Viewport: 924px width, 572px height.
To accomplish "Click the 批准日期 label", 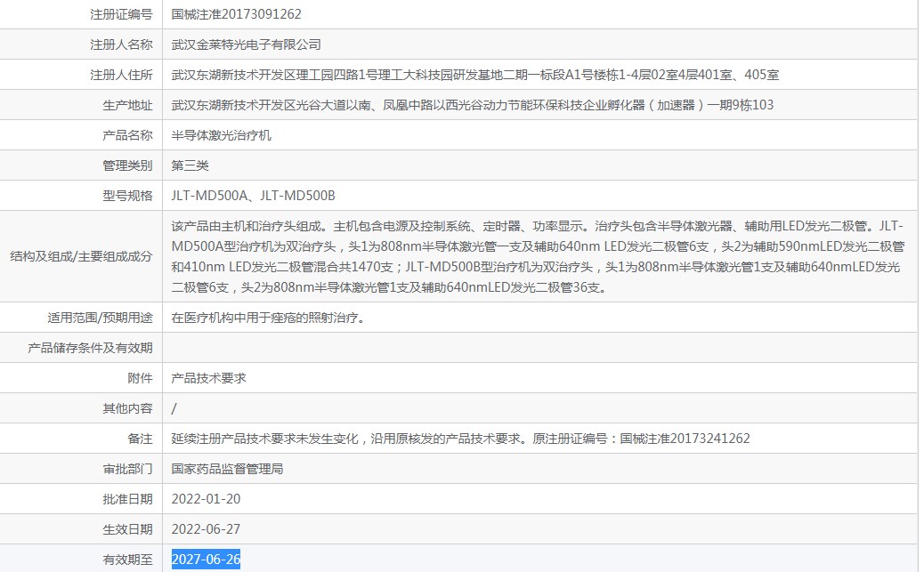I will pyautogui.click(x=127, y=499).
